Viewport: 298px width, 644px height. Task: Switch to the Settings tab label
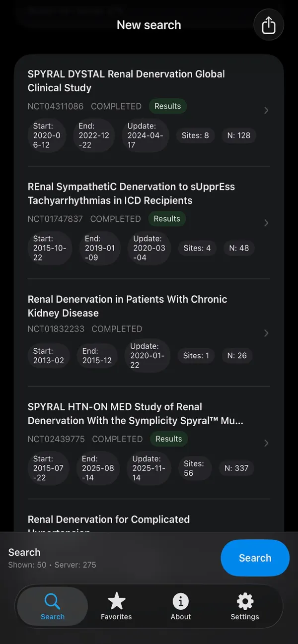[245, 617]
